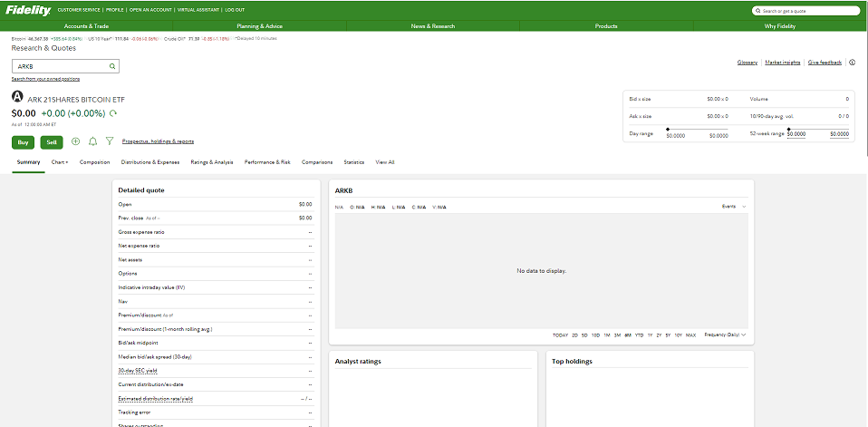Viewport: 868px width, 427px height.
Task: Click the 52-week range slider marker
Action: (788, 129)
